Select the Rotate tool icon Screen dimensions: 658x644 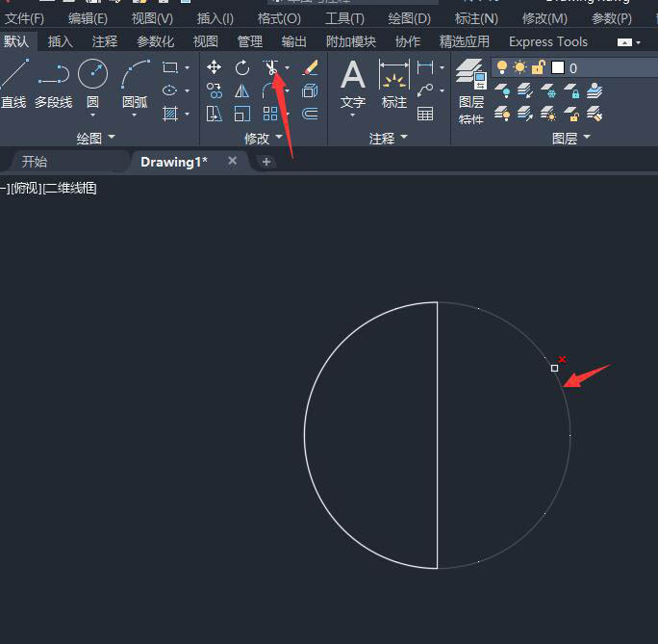242,67
